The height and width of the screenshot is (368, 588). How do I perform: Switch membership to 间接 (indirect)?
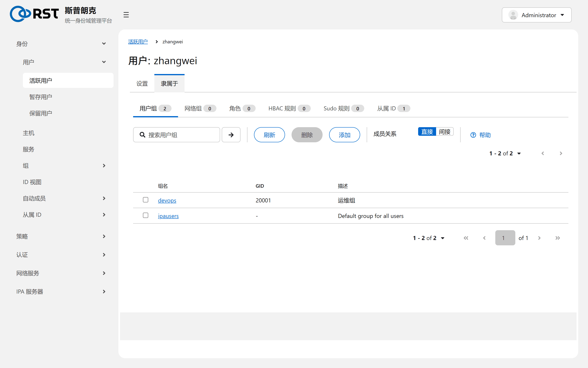click(445, 132)
